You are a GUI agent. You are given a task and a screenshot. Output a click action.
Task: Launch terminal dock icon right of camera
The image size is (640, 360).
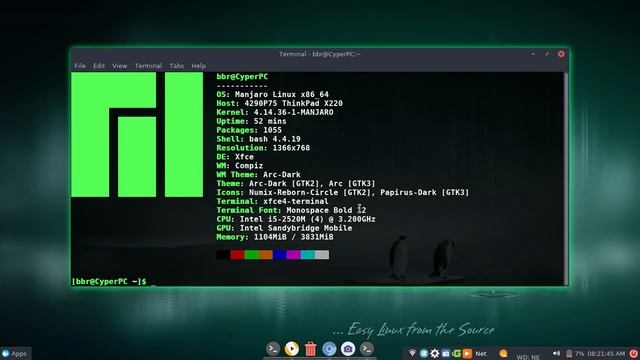[367, 349]
